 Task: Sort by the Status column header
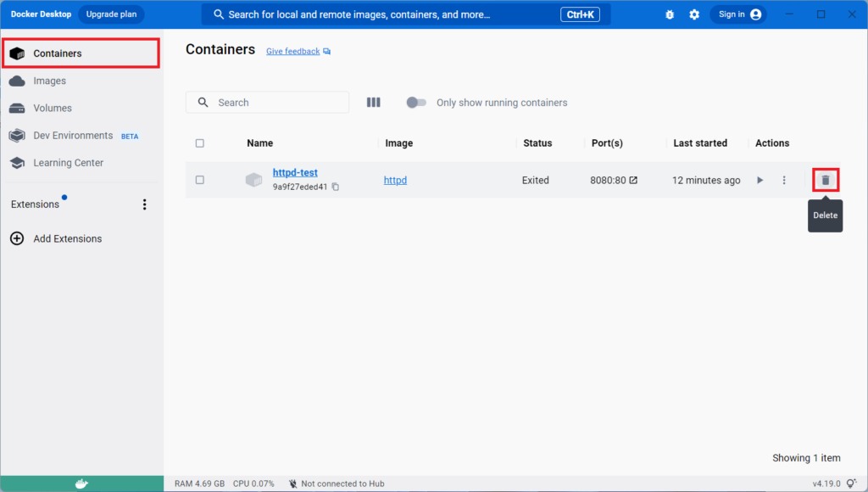pyautogui.click(x=537, y=143)
